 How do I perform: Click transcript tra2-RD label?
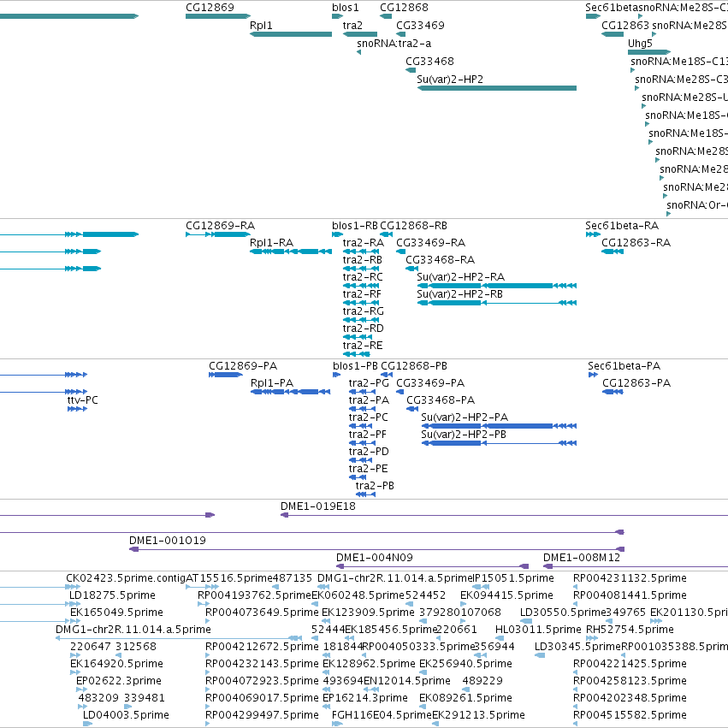[364, 328]
